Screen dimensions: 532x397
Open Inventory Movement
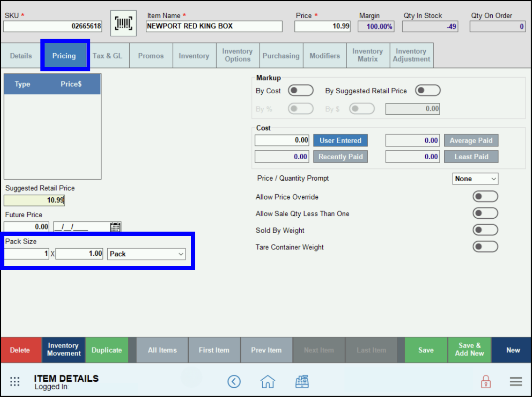pyautogui.click(x=64, y=350)
